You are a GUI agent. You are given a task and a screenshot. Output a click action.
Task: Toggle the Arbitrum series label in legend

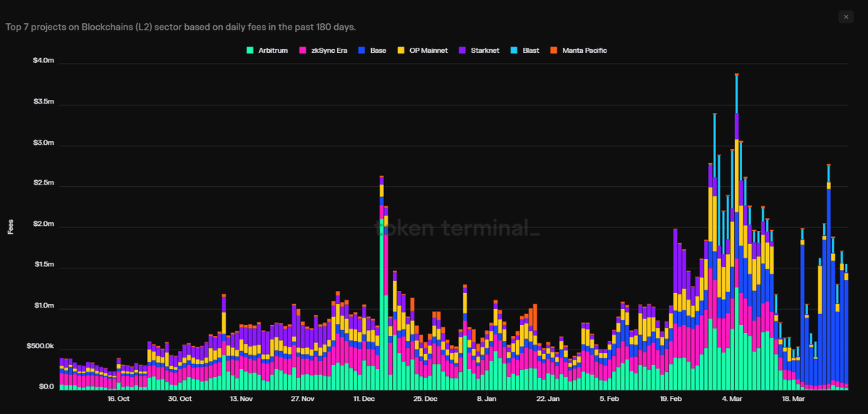coord(273,51)
